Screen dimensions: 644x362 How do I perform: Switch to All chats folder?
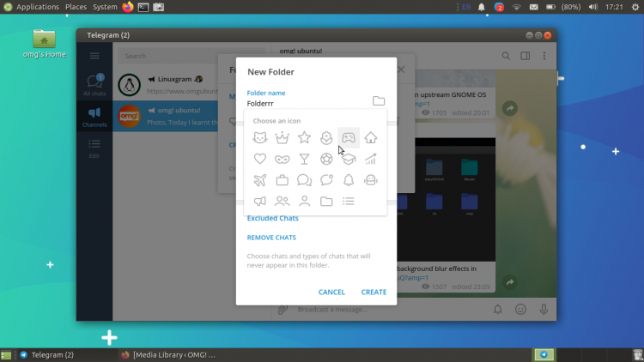click(94, 86)
